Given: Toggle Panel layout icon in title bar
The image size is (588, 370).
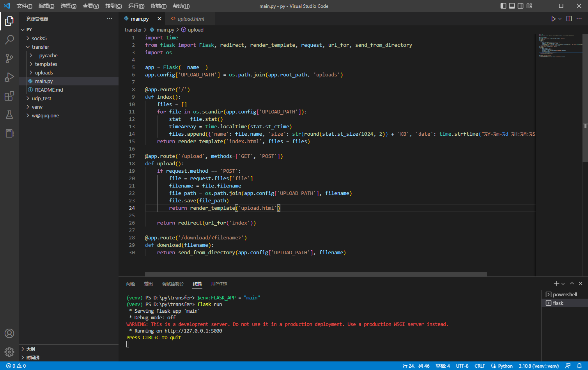Looking at the screenshot, I should 512,6.
